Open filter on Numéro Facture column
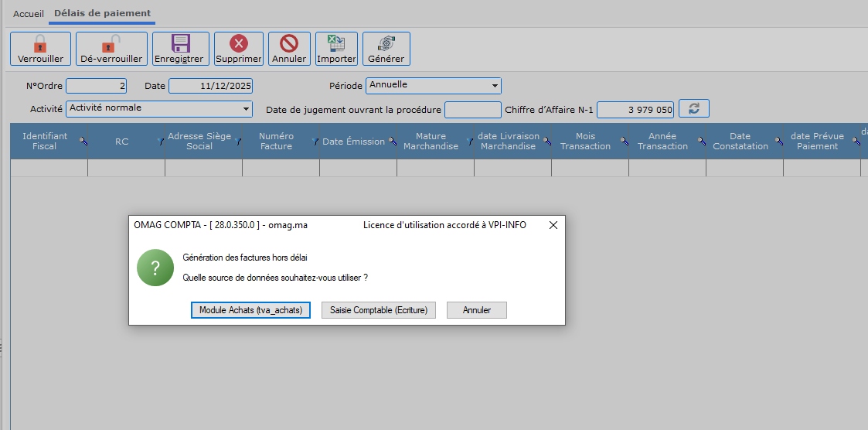The height and width of the screenshot is (430, 868). (315, 142)
